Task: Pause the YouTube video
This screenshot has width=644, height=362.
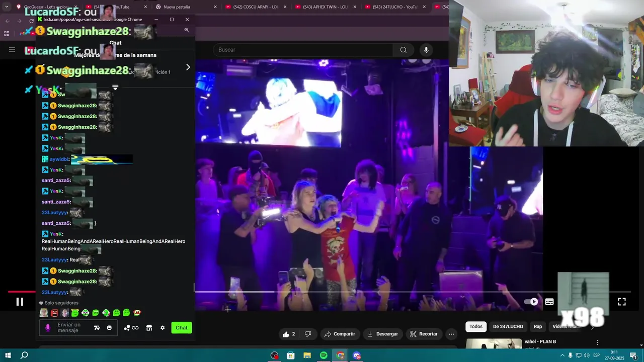Action: pyautogui.click(x=20, y=302)
